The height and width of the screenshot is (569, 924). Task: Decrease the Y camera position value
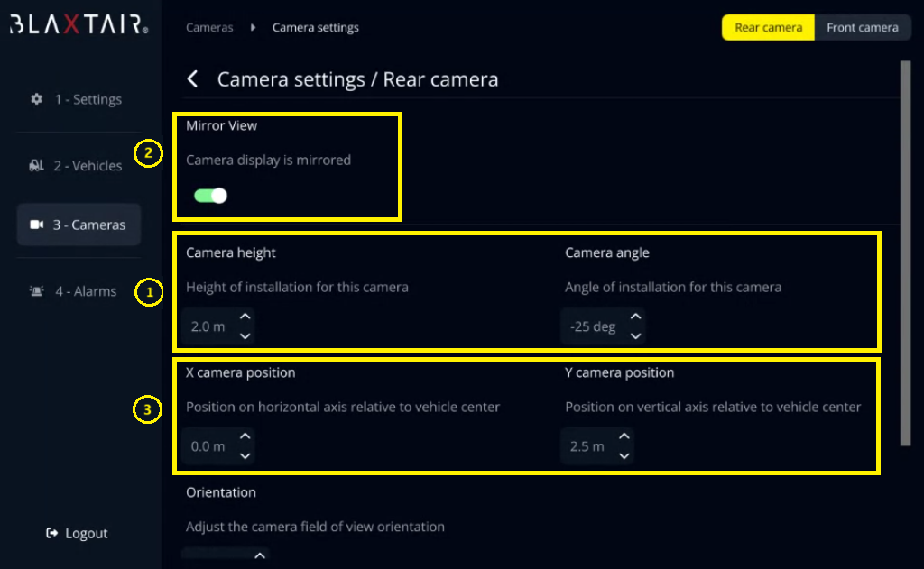click(624, 456)
